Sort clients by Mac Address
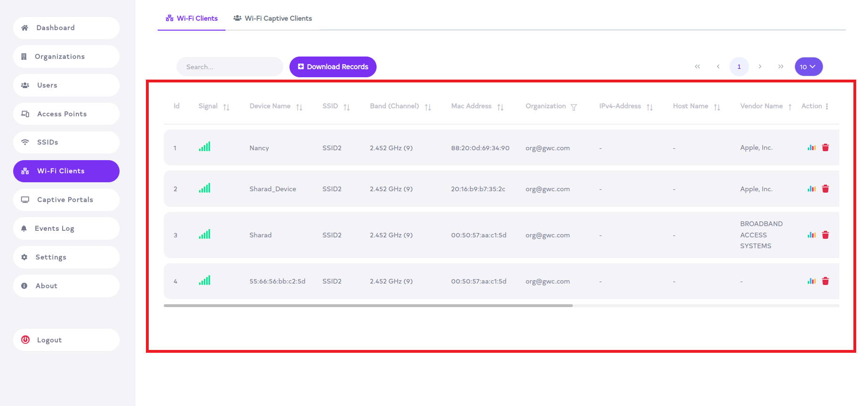 [500, 107]
